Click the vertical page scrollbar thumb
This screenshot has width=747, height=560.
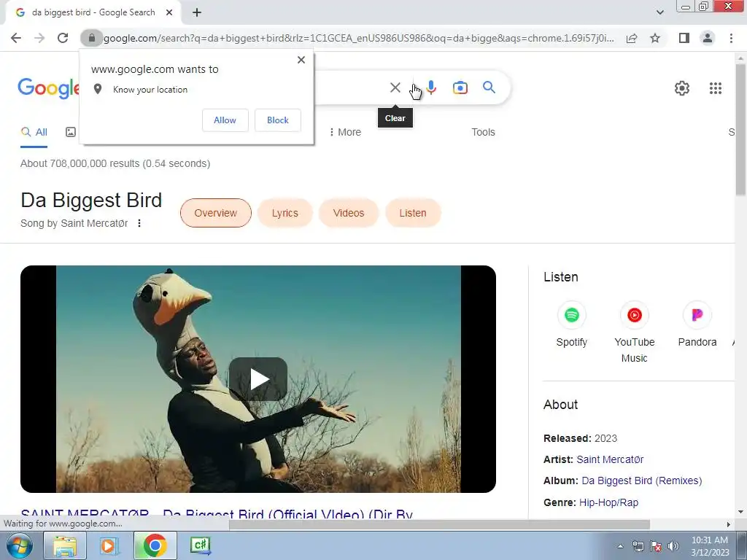740,130
